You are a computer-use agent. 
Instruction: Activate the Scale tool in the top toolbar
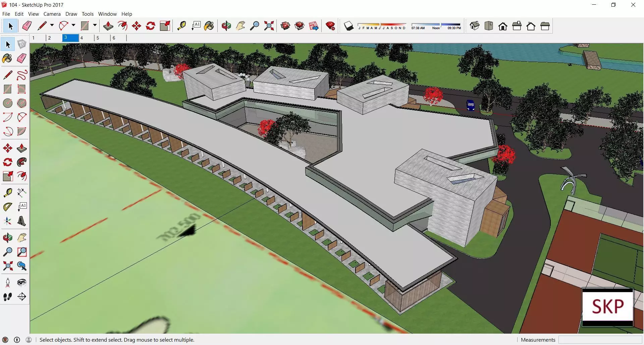tap(165, 26)
